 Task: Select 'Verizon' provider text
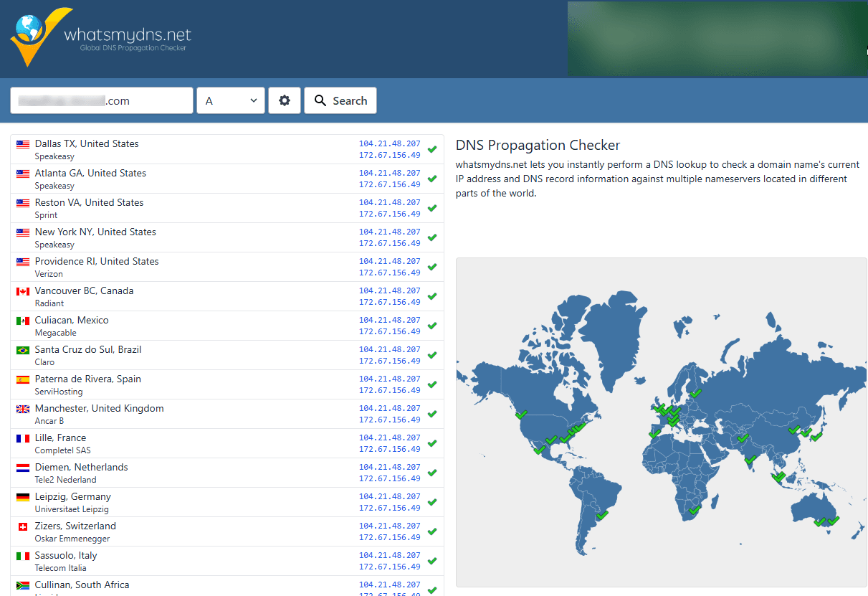point(49,274)
